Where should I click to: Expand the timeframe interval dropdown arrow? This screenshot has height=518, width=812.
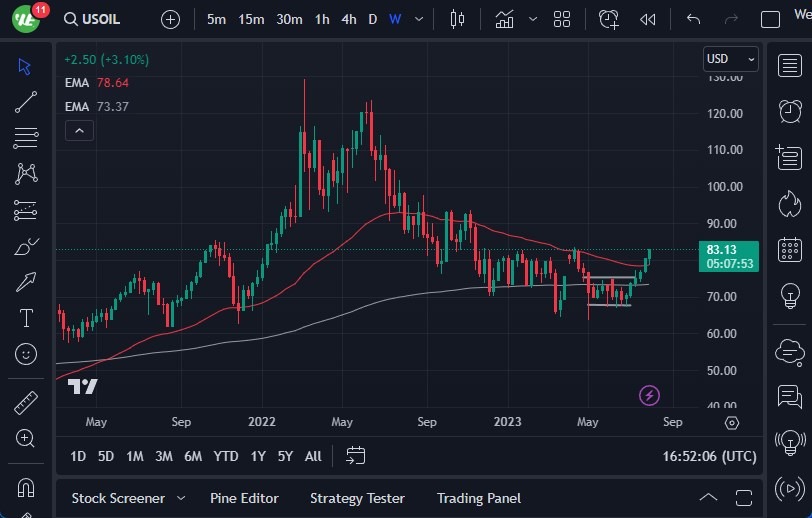coord(418,19)
